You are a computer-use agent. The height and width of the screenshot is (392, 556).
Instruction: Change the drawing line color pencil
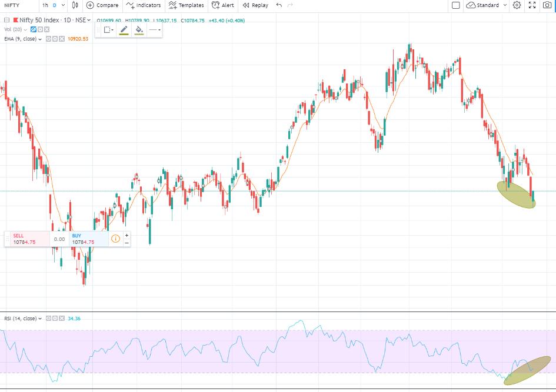pyautogui.click(x=124, y=30)
